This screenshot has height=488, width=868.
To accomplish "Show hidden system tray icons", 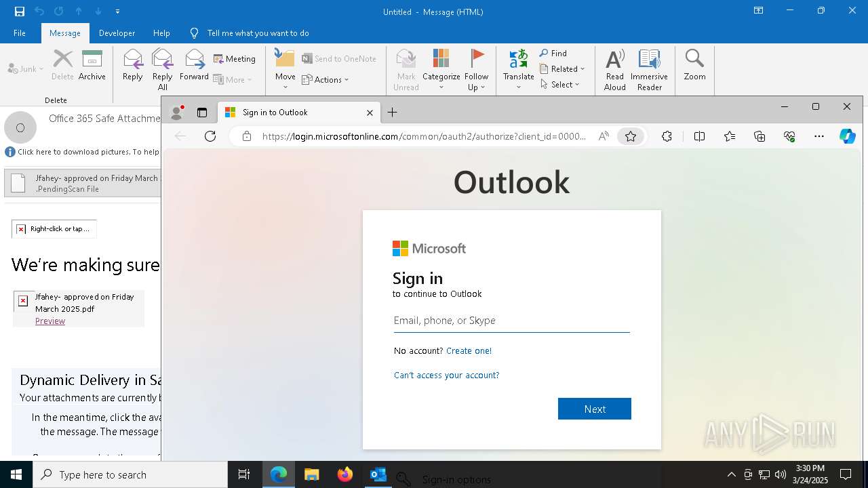I will tap(731, 474).
